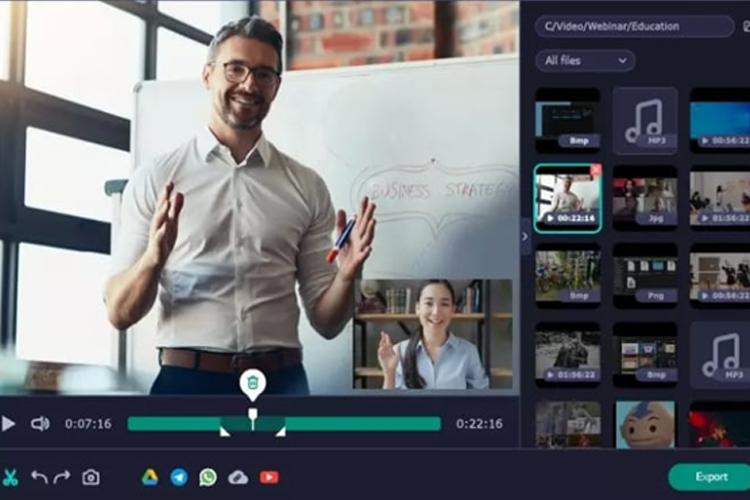Select the Bmp thumbnail showing bicycles
The height and width of the screenshot is (500, 750).
(568, 276)
